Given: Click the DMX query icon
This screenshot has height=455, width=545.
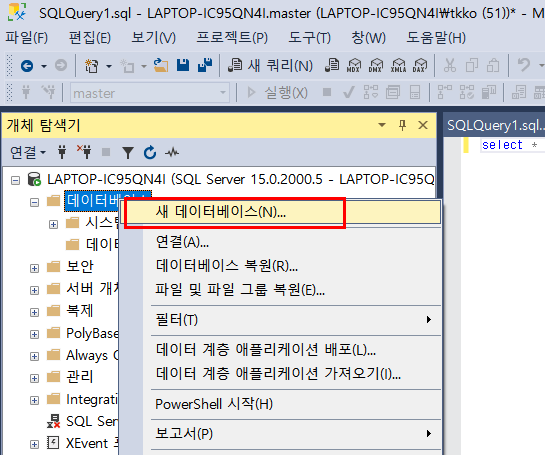Looking at the screenshot, I should 376,65.
